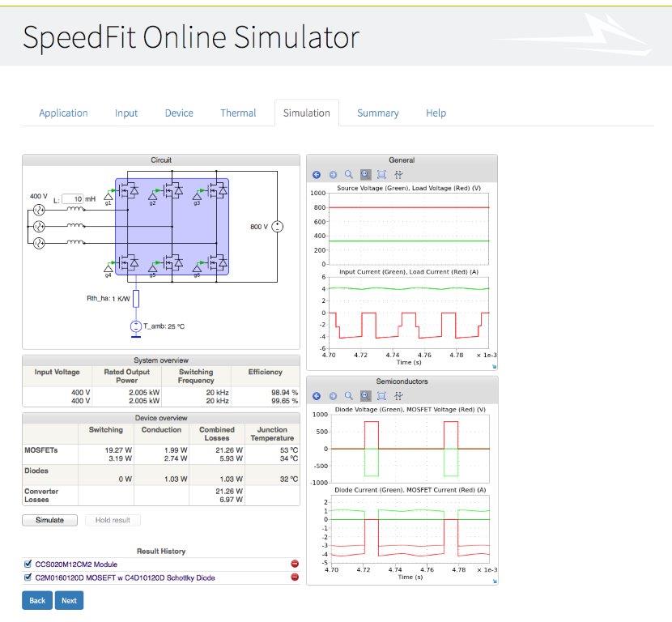Image resolution: width=672 pixels, height=622 pixels.
Task: Go to next view in General scope
Action: (333, 174)
